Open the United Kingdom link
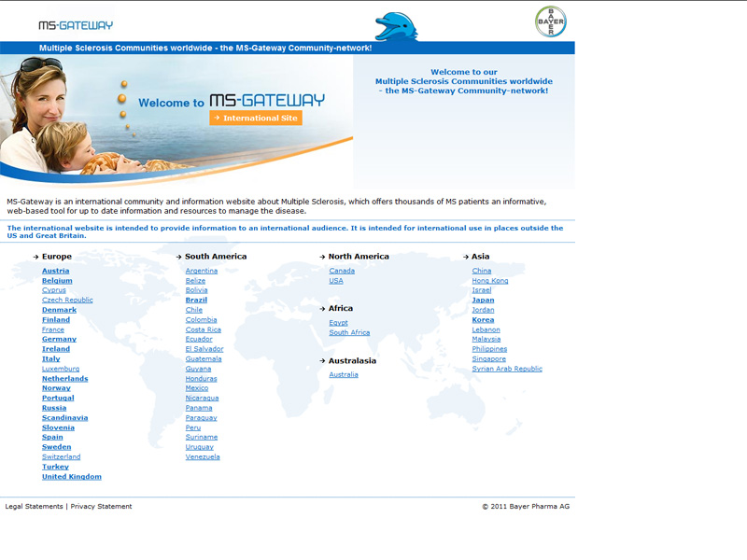 [x=72, y=477]
